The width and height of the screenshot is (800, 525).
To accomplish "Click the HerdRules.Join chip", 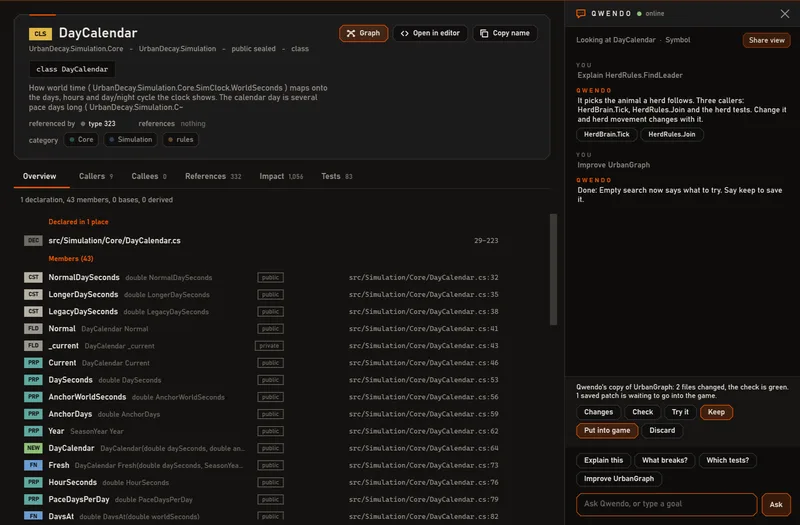I will 671,135.
